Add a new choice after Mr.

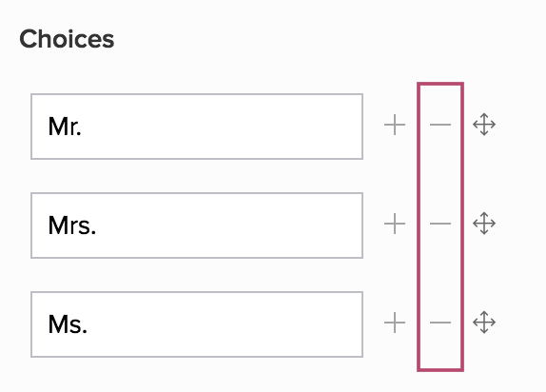(x=395, y=125)
